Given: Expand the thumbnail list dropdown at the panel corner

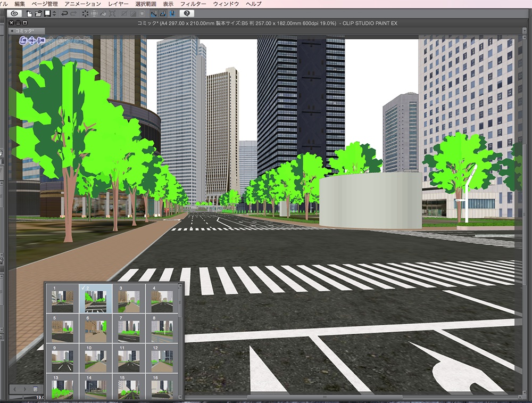Looking at the screenshot, I should [x=180, y=397].
